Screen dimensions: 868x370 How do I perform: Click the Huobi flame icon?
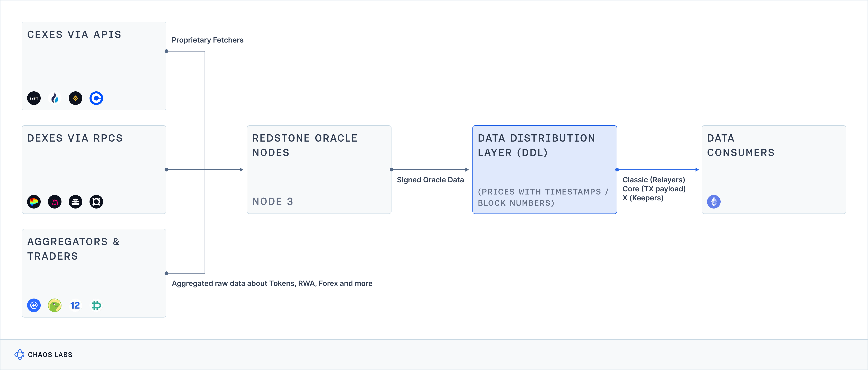click(x=54, y=98)
